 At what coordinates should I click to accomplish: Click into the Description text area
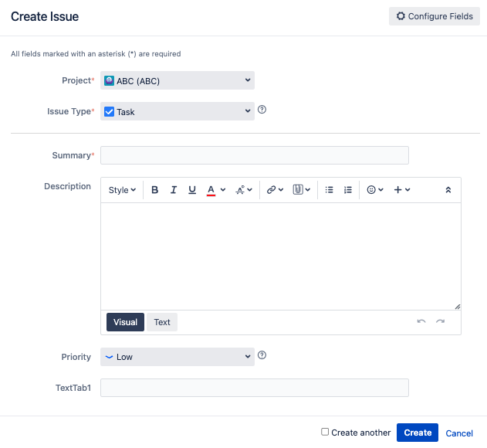coord(281,256)
